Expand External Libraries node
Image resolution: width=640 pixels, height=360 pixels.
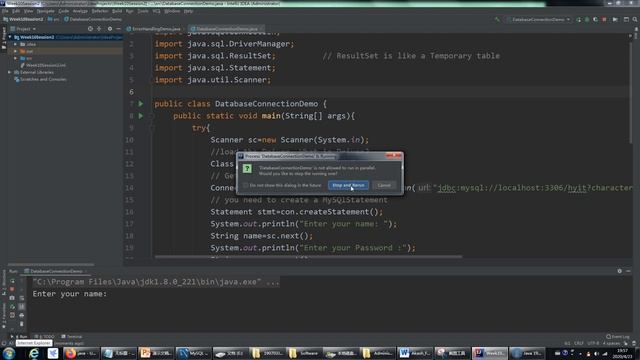pyautogui.click(x=10, y=72)
